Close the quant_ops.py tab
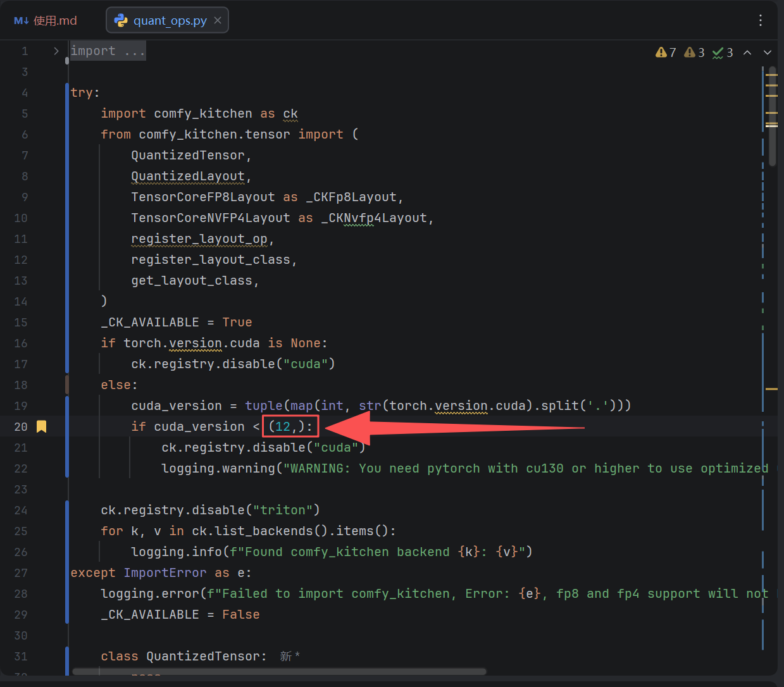This screenshot has height=687, width=784. coord(218,20)
